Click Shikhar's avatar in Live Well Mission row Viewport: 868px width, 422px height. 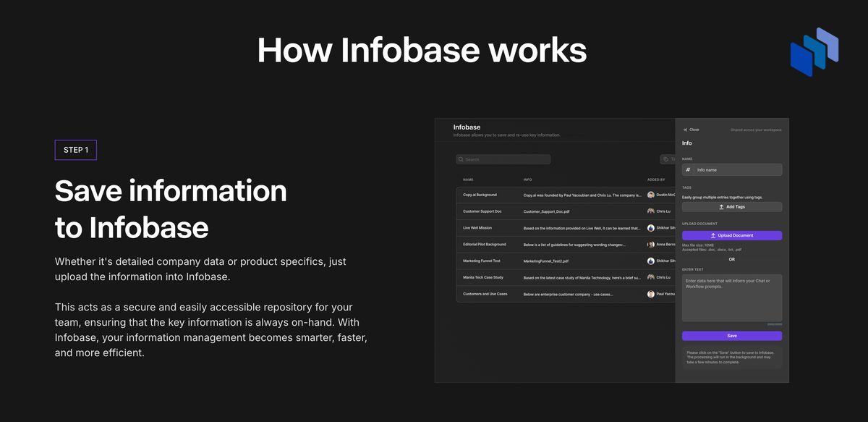651,228
